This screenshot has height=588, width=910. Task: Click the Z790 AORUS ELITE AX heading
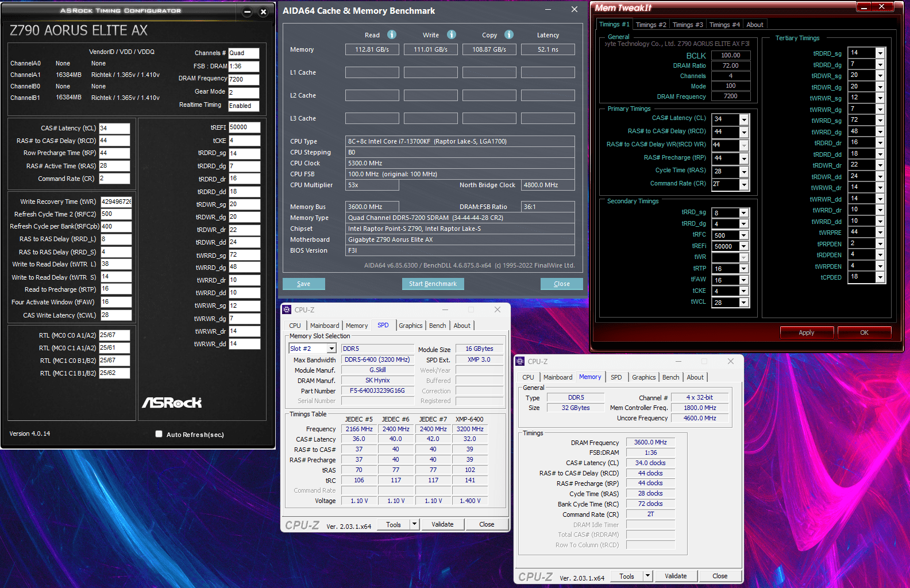(x=79, y=30)
